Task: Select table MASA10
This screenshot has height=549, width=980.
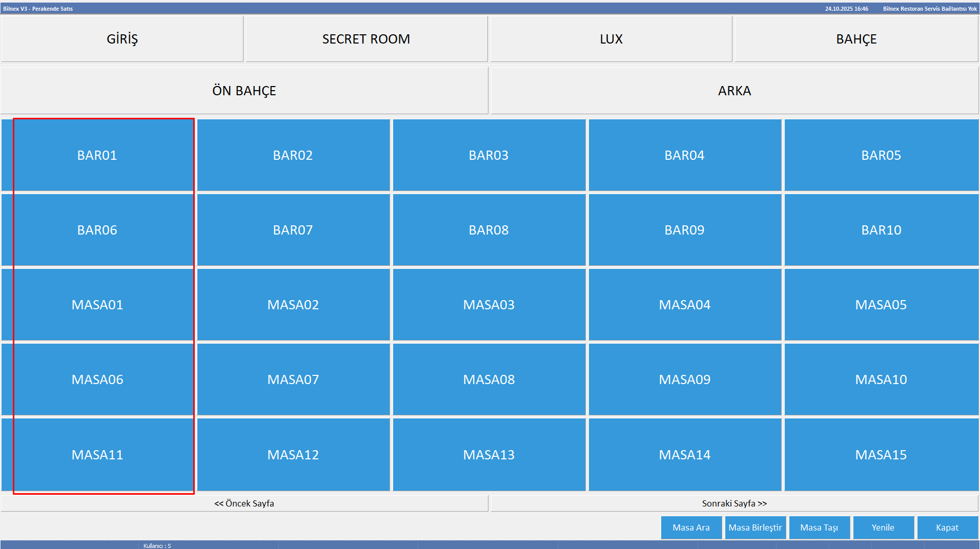Action: pyautogui.click(x=881, y=379)
